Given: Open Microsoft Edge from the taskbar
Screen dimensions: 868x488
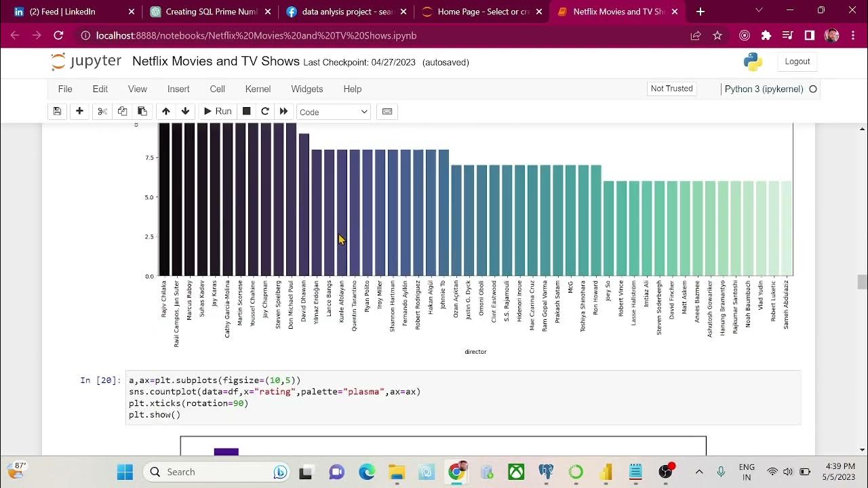Looking at the screenshot, I should 367,472.
